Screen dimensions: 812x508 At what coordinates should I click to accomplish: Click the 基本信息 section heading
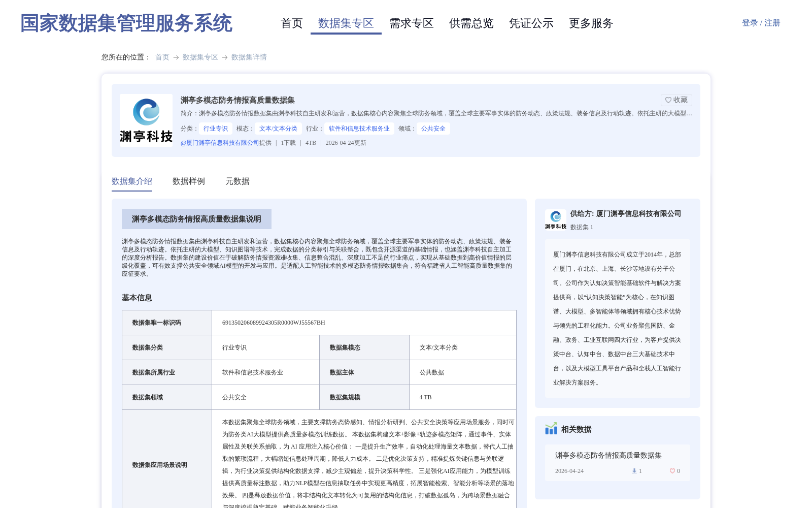pyautogui.click(x=137, y=298)
